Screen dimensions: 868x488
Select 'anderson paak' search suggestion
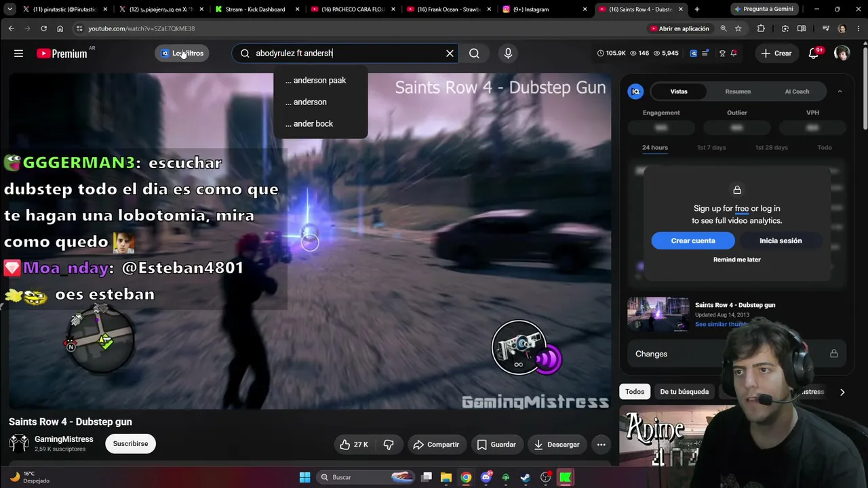[x=320, y=80]
